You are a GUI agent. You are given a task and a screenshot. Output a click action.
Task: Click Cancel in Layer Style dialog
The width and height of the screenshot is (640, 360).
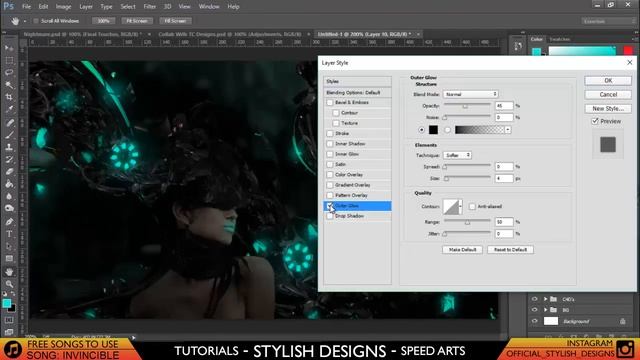pyautogui.click(x=608, y=95)
